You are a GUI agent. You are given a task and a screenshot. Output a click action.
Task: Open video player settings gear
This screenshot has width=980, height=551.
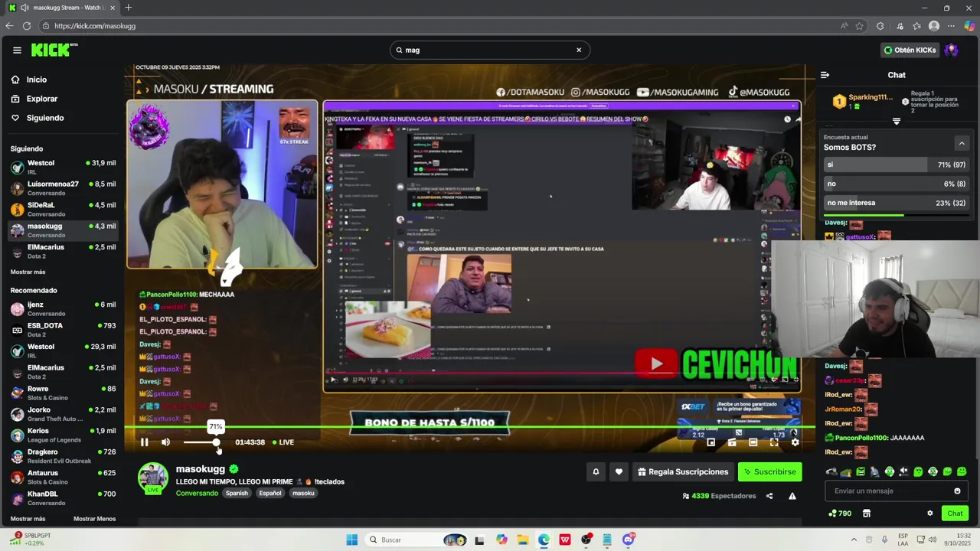[x=795, y=442]
